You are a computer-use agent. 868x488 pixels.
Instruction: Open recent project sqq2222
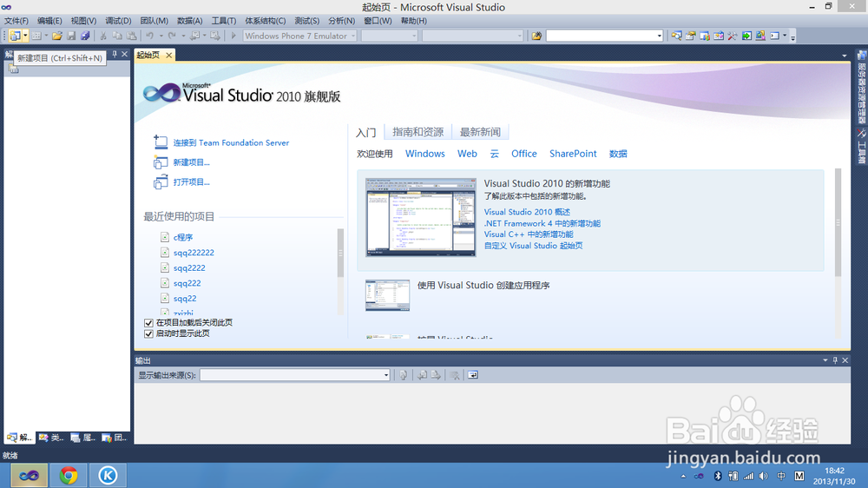point(189,268)
